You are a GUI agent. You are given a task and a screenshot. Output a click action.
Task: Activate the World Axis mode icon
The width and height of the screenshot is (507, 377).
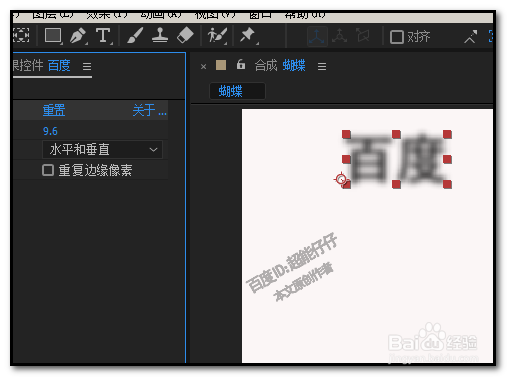[339, 36]
